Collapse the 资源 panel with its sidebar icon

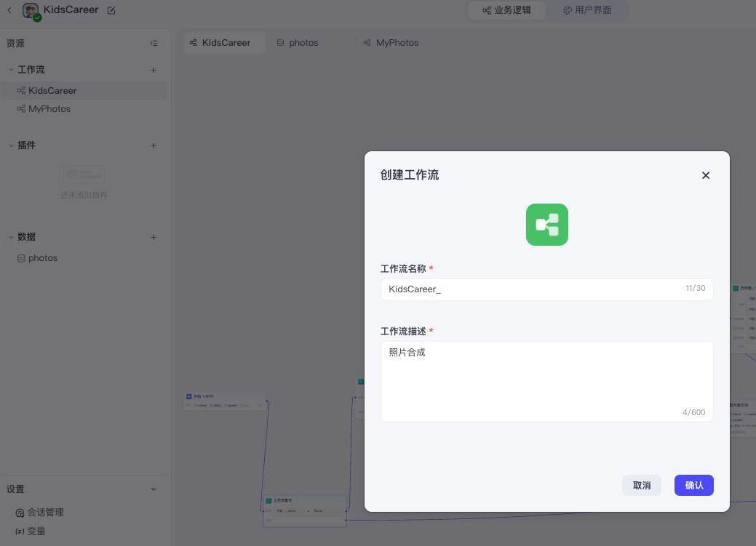154,43
